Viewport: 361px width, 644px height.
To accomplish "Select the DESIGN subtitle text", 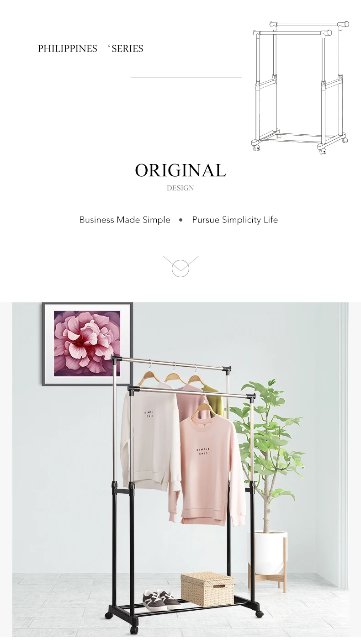I will (x=180, y=188).
